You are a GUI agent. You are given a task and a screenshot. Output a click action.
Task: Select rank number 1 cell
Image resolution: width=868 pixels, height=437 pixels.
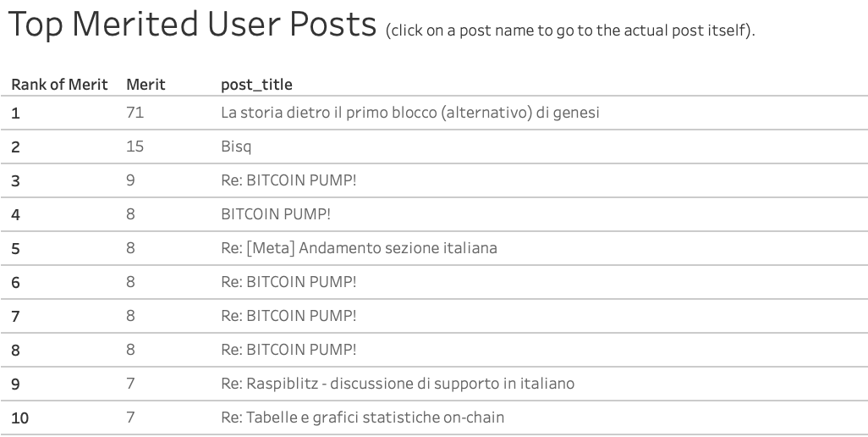tap(15, 113)
